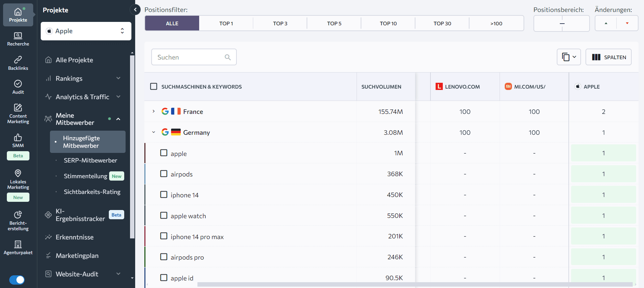Toggle the blue switch in the left rail
The width and height of the screenshot is (644, 288).
pos(17,280)
